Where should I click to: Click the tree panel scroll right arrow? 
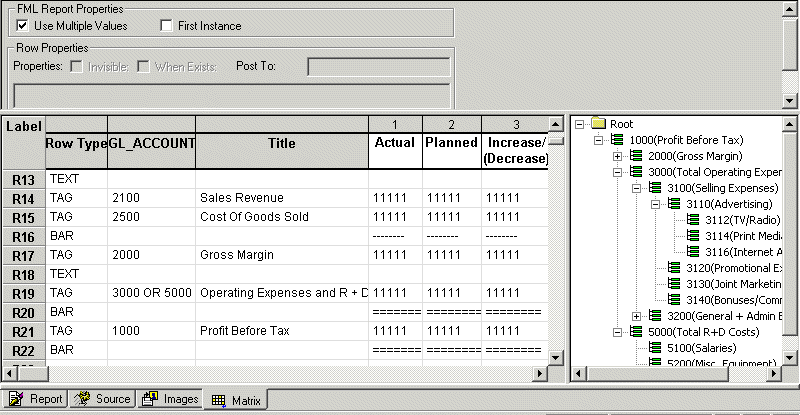pos(774,374)
